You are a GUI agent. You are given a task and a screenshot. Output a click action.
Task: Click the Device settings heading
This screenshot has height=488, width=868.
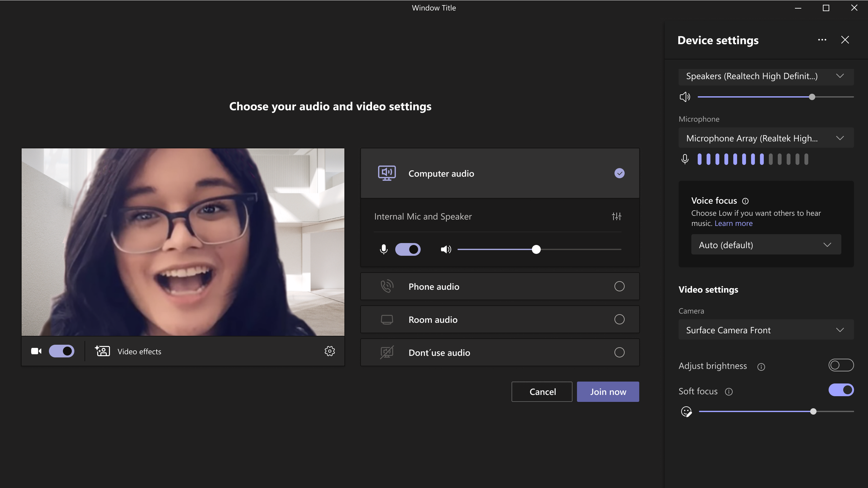[718, 40]
